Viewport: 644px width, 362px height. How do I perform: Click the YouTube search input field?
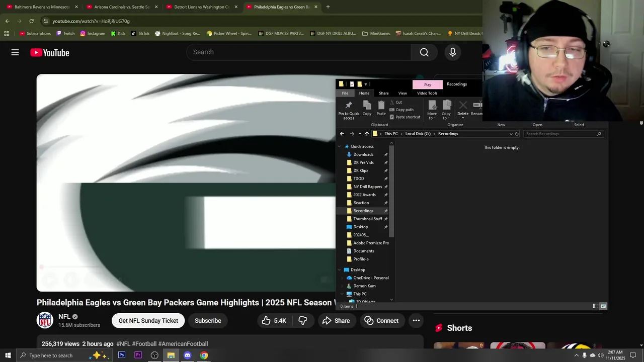click(x=299, y=52)
